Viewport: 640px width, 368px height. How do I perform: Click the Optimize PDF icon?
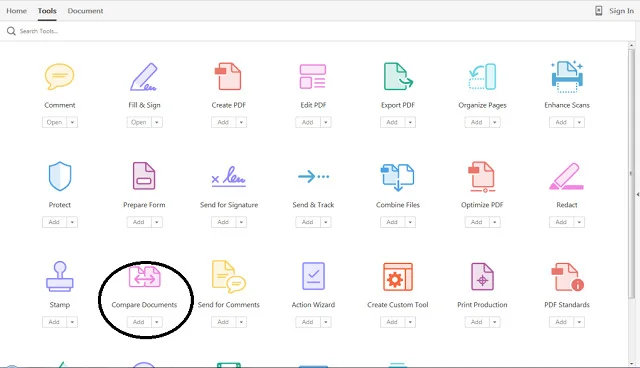[x=482, y=177]
